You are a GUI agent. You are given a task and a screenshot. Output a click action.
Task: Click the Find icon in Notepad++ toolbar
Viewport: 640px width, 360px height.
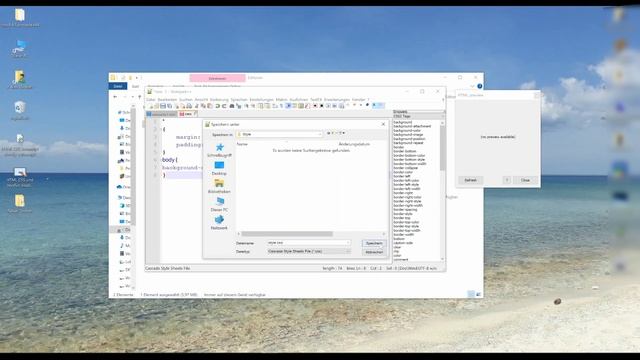coord(231,106)
